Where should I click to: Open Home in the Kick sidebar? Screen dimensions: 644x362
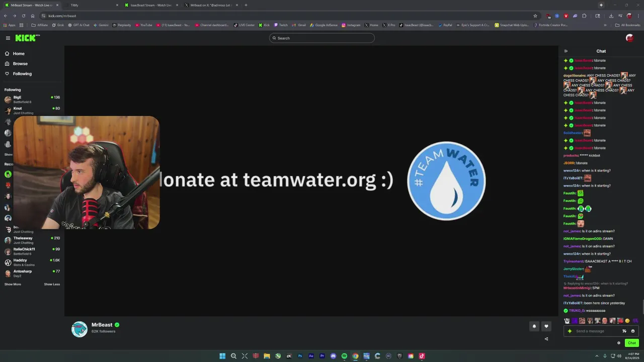pos(19,54)
